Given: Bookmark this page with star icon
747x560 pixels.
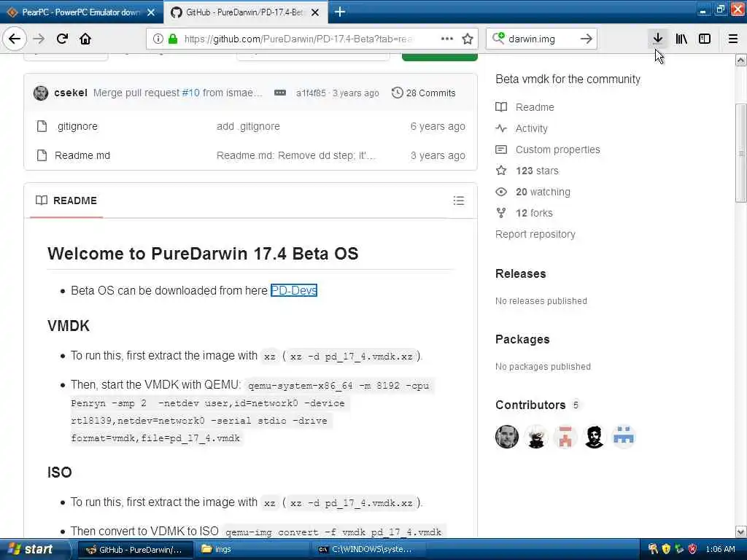Looking at the screenshot, I should click(468, 39).
